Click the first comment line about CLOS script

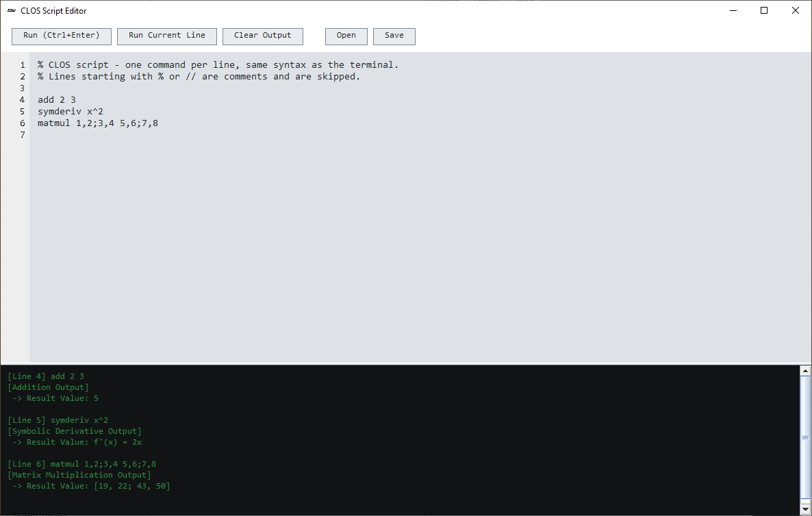(218, 65)
